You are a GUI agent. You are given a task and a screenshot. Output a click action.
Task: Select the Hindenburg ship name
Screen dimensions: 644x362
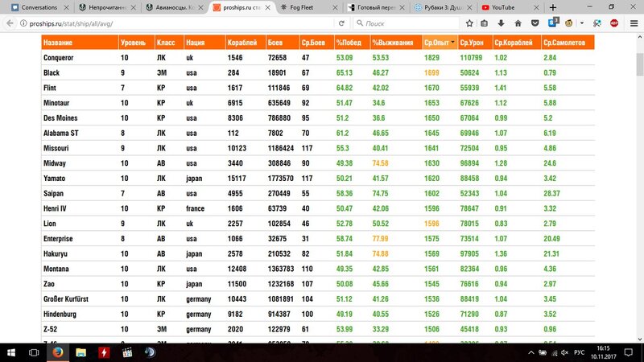60,315
